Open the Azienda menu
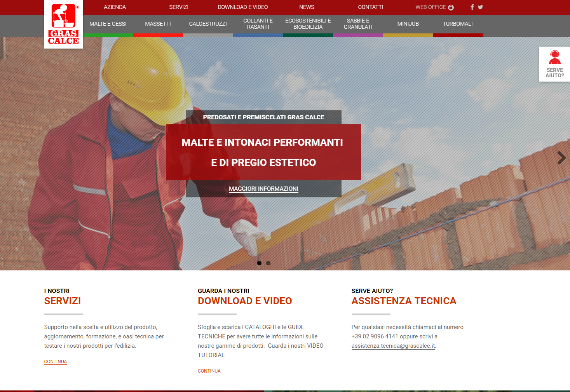This screenshot has width=570, height=392. point(115,7)
